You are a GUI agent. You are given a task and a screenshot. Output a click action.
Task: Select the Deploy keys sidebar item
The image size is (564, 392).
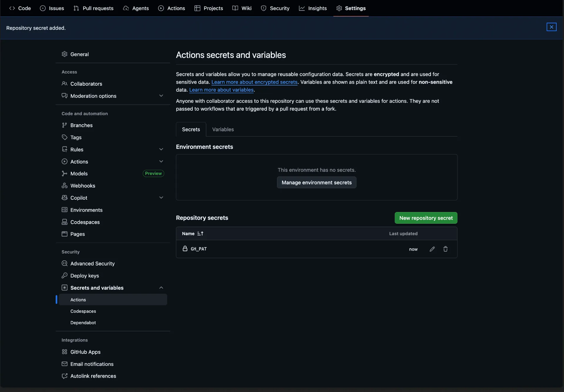tap(85, 276)
